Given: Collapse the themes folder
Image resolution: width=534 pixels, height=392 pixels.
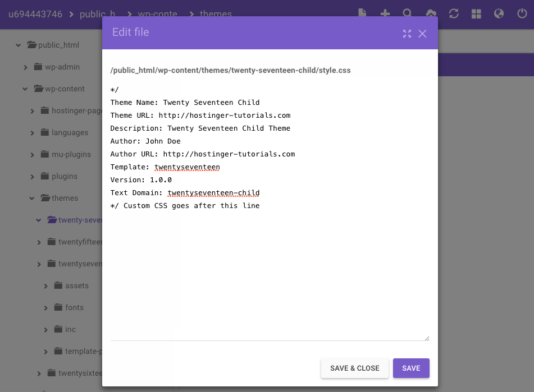Looking at the screenshot, I should 31,198.
